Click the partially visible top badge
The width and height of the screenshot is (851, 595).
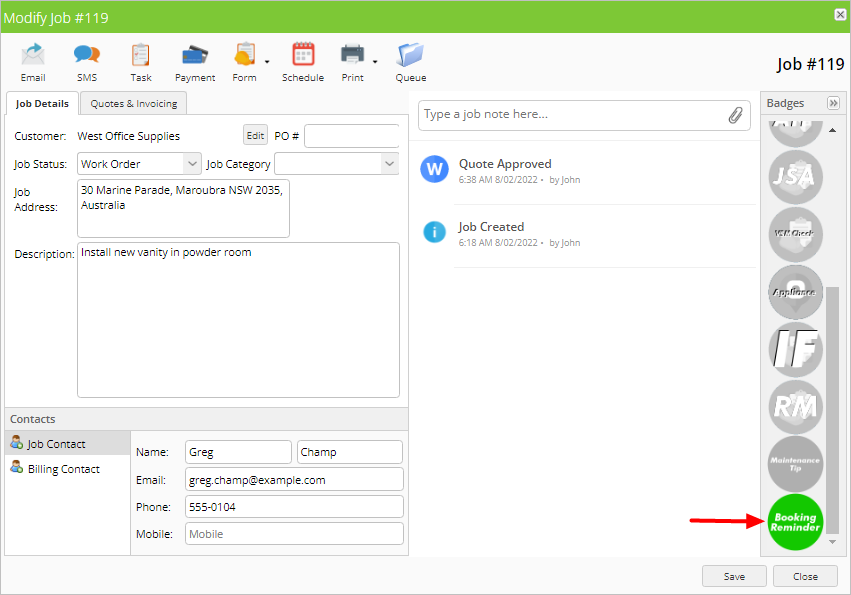click(x=796, y=134)
